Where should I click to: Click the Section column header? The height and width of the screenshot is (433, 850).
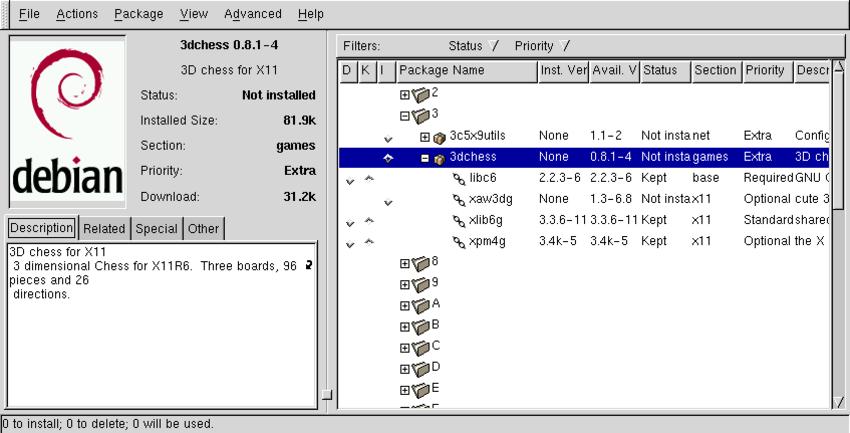pyautogui.click(x=714, y=71)
